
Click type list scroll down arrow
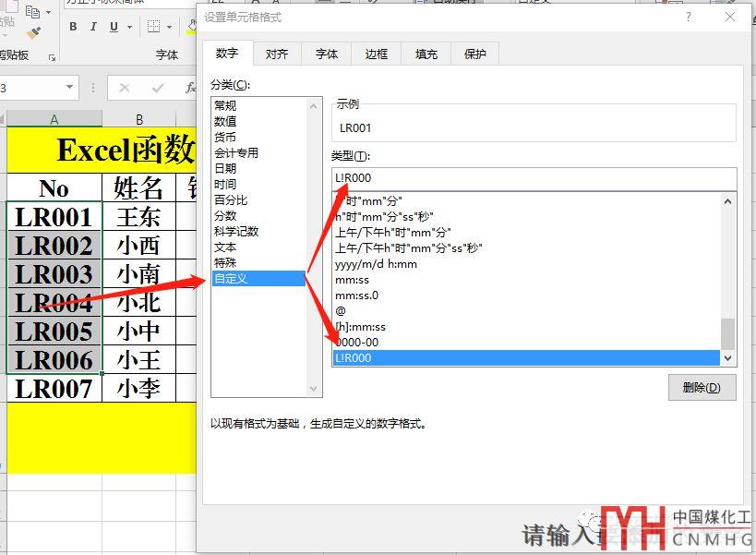click(728, 357)
